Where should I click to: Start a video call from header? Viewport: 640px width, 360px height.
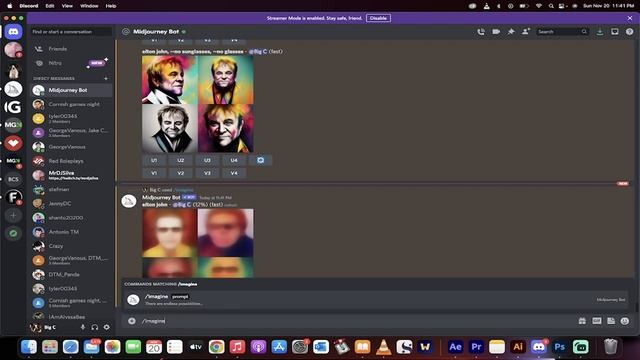point(496,31)
